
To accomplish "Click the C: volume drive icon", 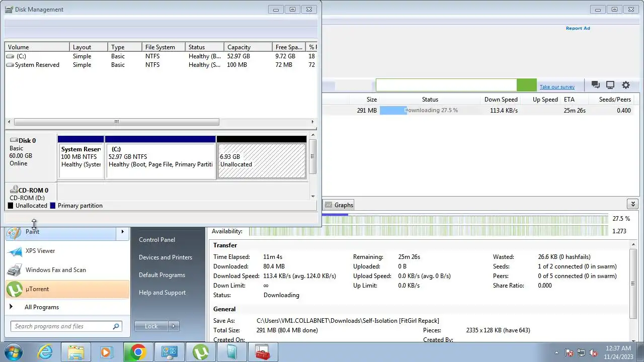I will coord(10,56).
